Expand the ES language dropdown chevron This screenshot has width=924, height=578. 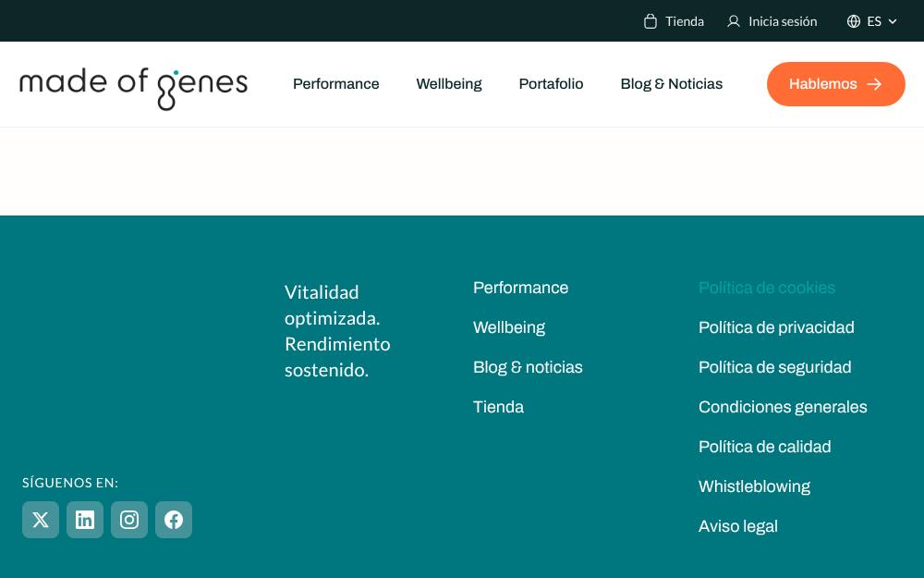(x=893, y=21)
